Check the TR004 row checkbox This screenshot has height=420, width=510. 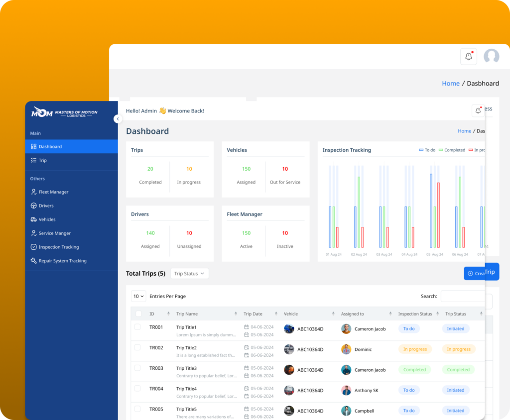(137, 389)
